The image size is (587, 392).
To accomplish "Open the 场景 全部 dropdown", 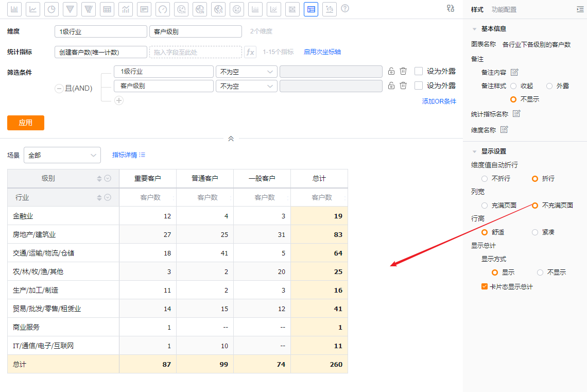I will 62,155.
